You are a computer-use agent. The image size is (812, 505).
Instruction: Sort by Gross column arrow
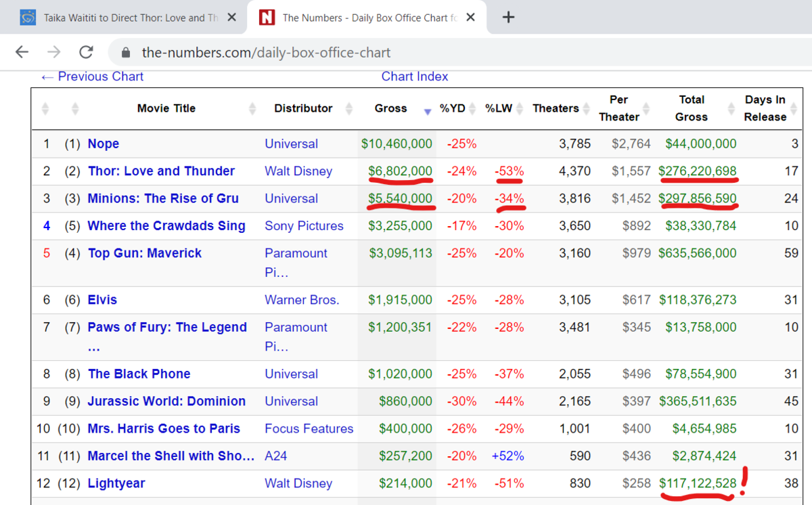(x=427, y=111)
